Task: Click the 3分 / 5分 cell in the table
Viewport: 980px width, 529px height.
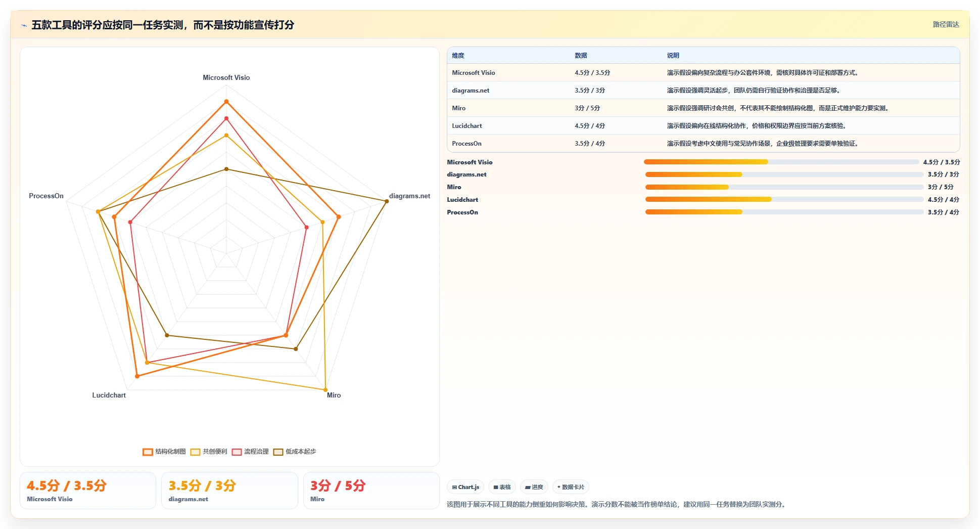Action: point(587,108)
